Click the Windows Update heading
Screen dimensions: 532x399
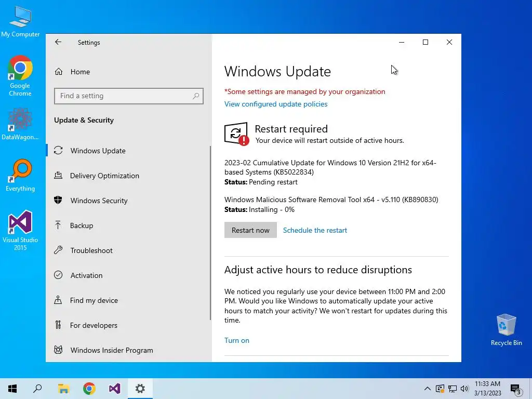coord(277,72)
